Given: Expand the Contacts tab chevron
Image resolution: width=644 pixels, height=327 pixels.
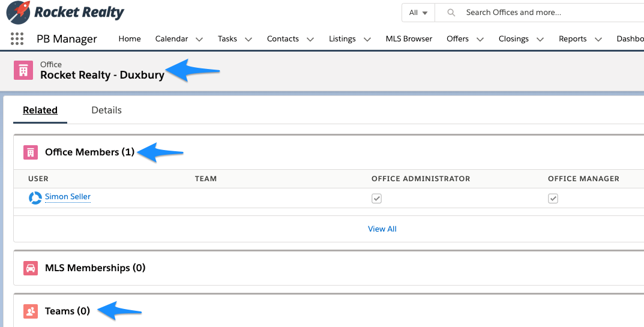Looking at the screenshot, I should tap(310, 40).
